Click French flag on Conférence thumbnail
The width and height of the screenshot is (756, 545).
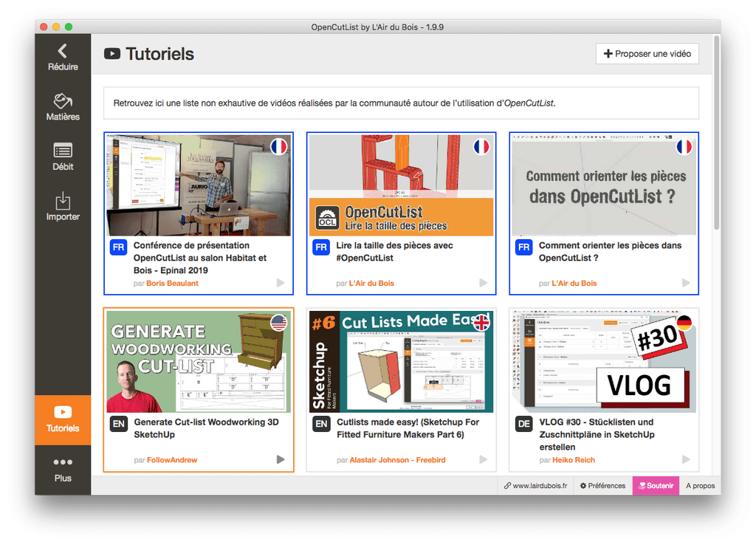pyautogui.click(x=278, y=147)
